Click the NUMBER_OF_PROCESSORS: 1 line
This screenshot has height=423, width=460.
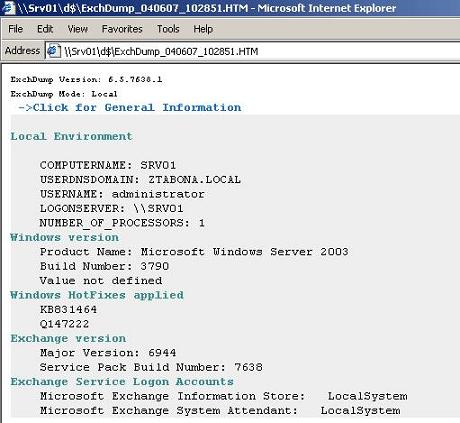tap(122, 223)
